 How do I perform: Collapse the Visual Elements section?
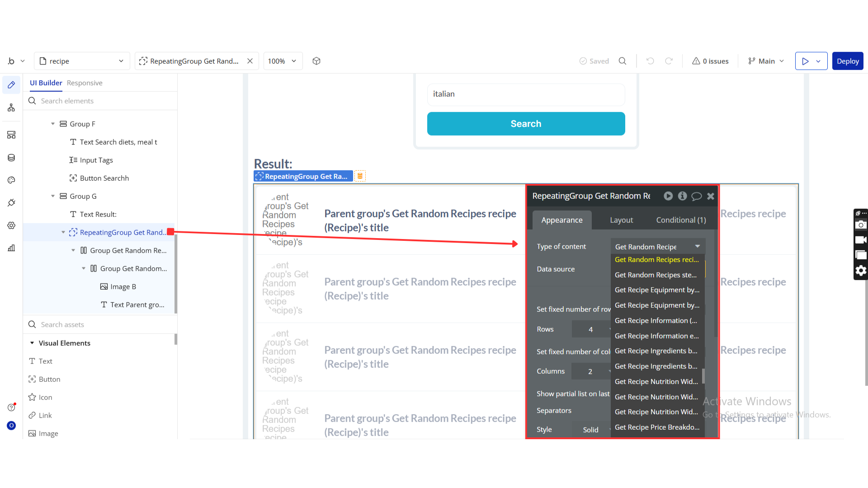(32, 343)
